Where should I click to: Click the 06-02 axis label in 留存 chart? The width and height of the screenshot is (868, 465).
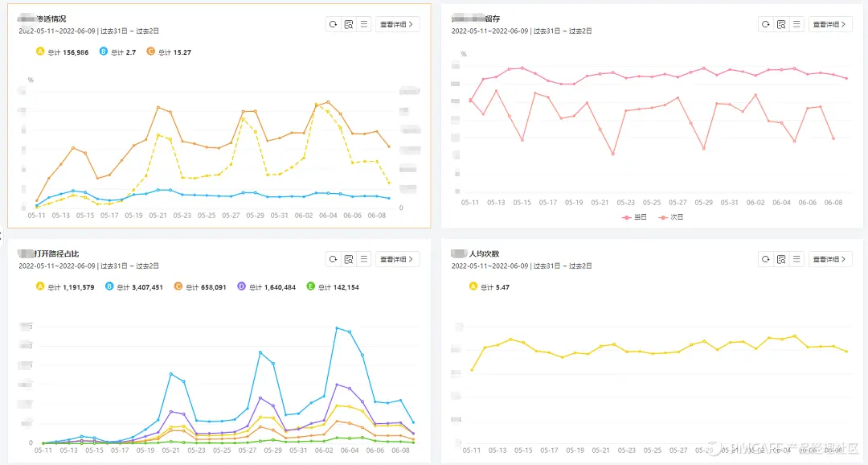[755, 203]
